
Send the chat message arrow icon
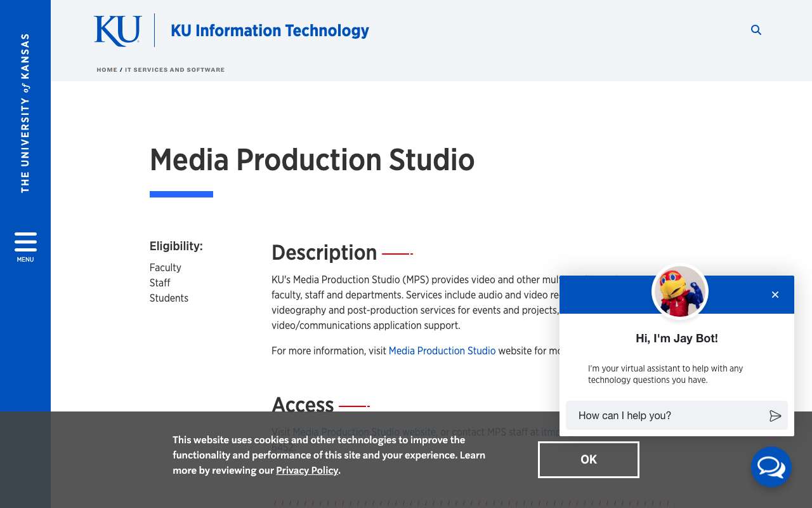tap(775, 416)
